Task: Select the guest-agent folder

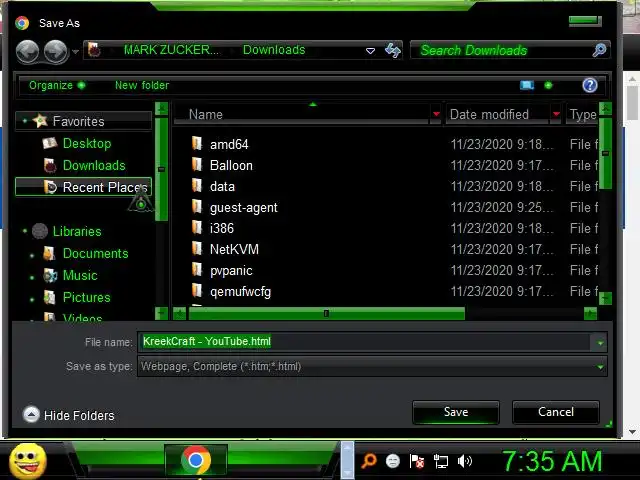Action: point(244,208)
